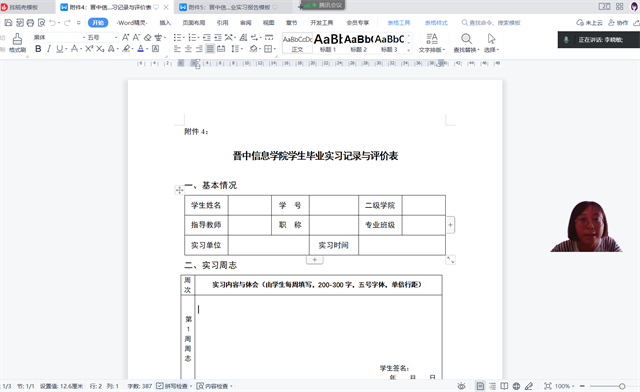Screen dimensions: 640x392
Task: Apply the 标题 1 style
Action: (328, 43)
